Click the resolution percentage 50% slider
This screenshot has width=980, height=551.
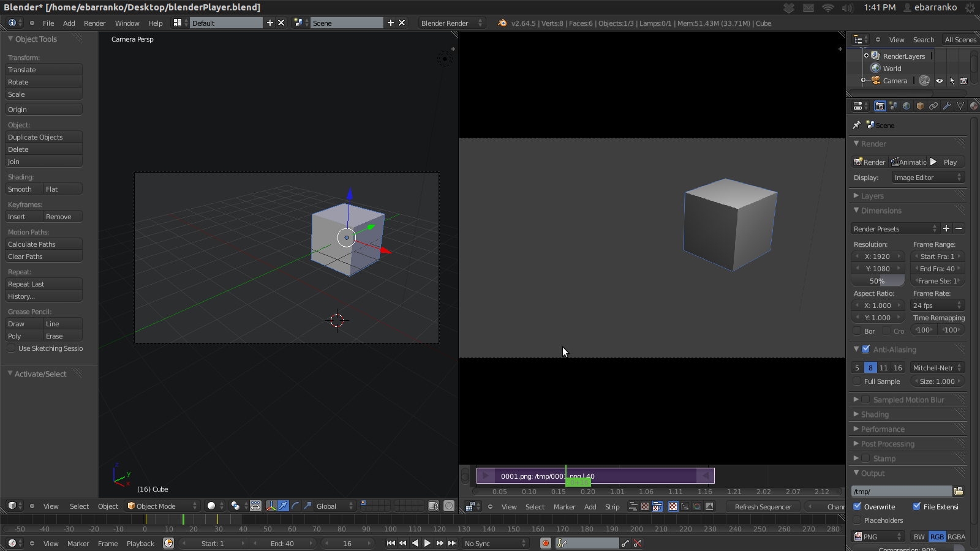click(x=877, y=281)
